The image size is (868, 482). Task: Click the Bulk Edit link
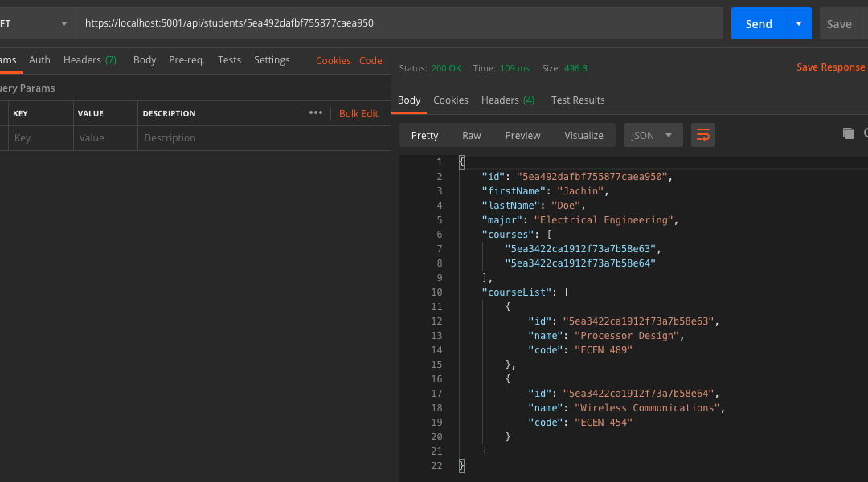tap(358, 113)
